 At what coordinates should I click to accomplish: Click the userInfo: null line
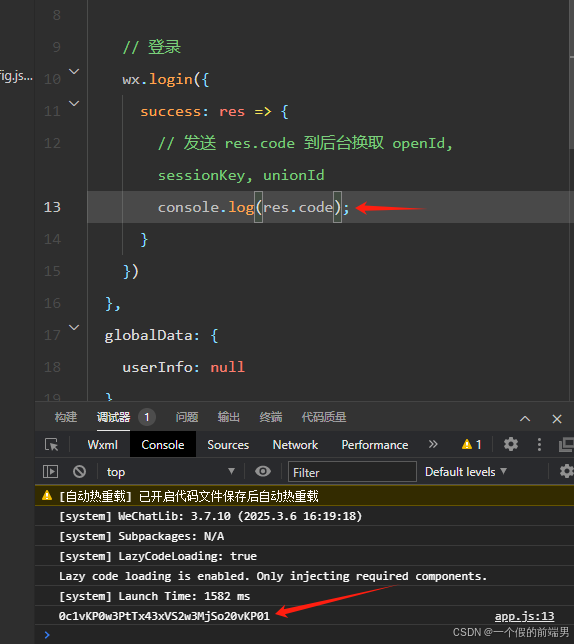click(x=183, y=367)
